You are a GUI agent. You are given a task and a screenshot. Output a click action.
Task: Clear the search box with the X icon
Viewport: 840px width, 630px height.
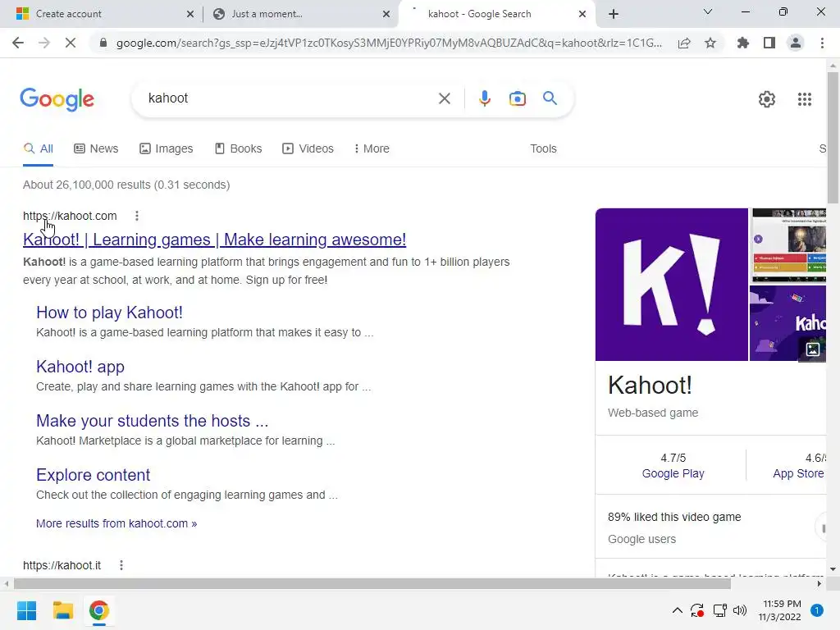[444, 98]
